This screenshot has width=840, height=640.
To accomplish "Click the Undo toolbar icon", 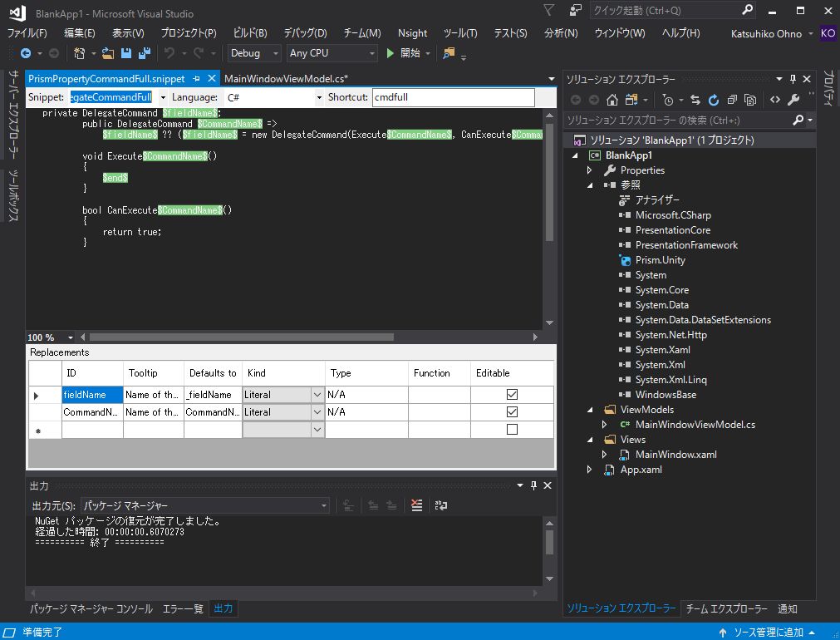I will click(169, 53).
